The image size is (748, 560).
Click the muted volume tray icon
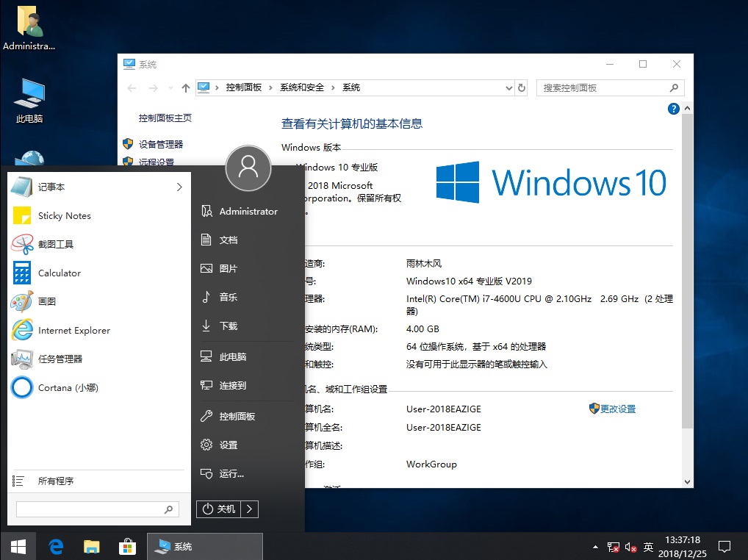click(630, 547)
